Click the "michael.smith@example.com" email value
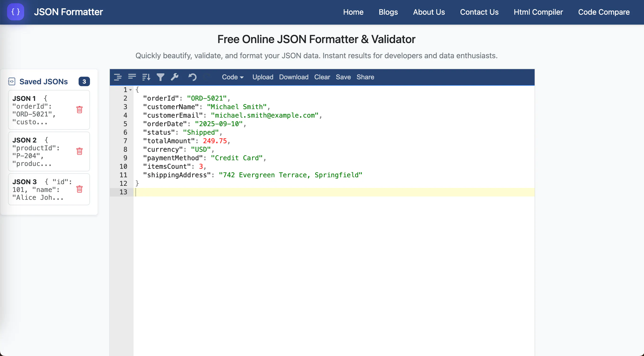 coord(264,115)
